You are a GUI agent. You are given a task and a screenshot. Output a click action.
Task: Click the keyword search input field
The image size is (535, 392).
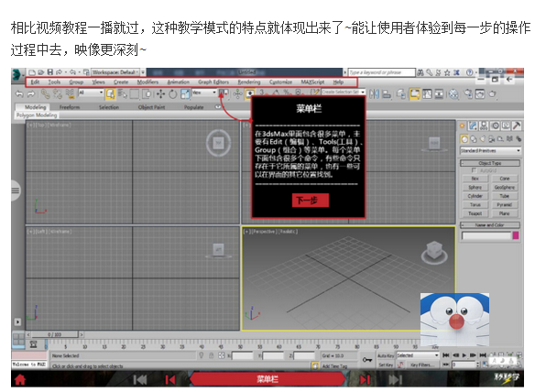click(381, 72)
